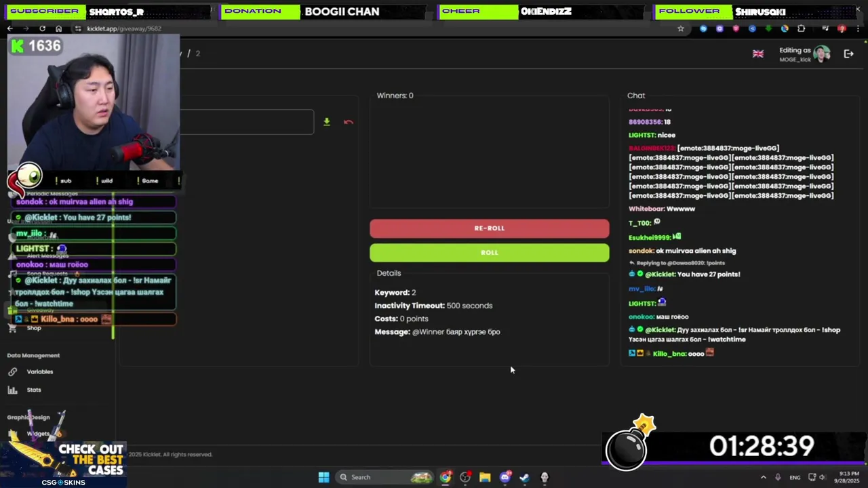Click the 86908356 chat username
Viewport: 868px width, 488px height.
click(x=645, y=122)
